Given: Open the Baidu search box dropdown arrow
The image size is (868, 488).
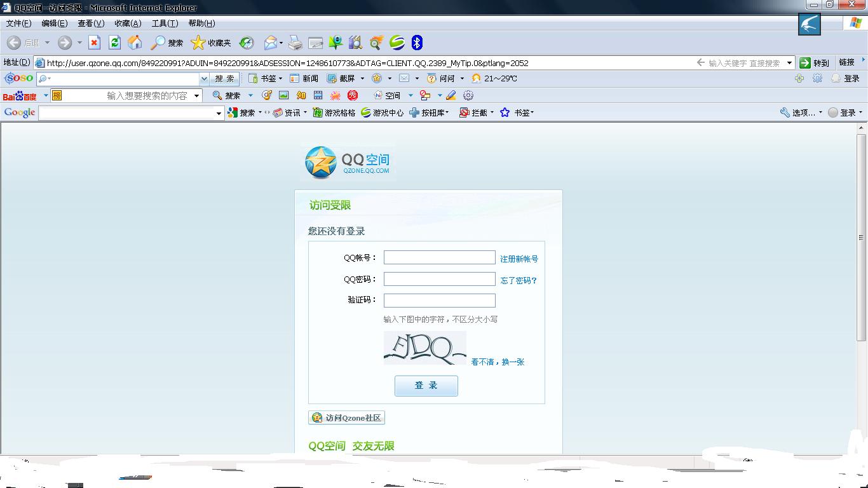Looking at the screenshot, I should (197, 95).
